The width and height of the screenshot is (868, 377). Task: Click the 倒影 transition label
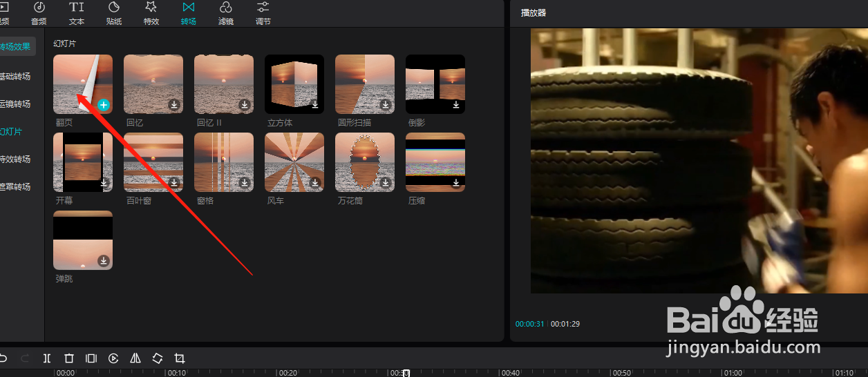[x=417, y=122]
